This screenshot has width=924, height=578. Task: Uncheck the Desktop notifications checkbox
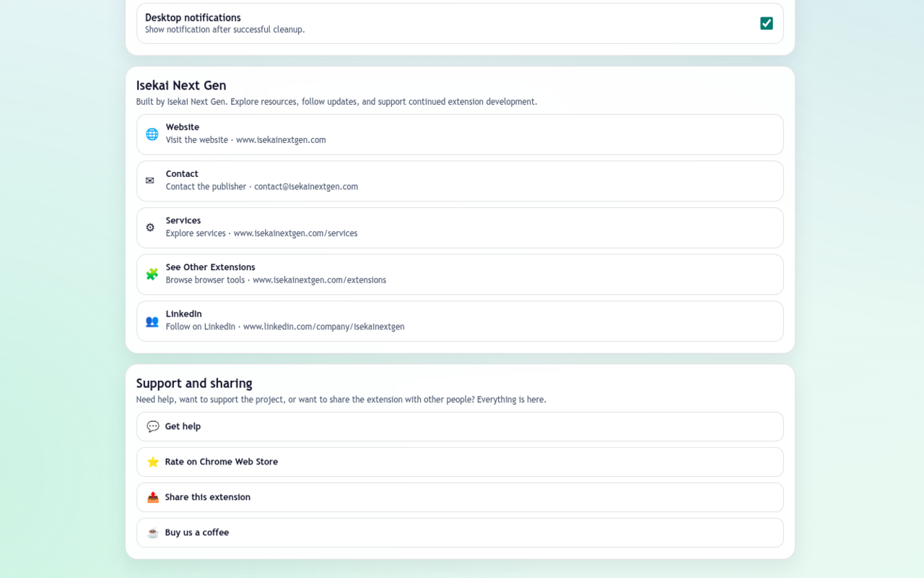[x=767, y=23]
